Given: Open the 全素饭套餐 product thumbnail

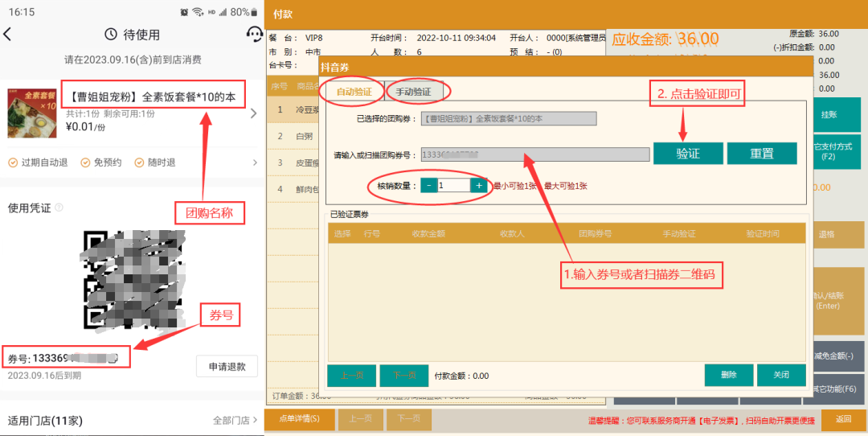Looking at the screenshot, I should (32, 113).
